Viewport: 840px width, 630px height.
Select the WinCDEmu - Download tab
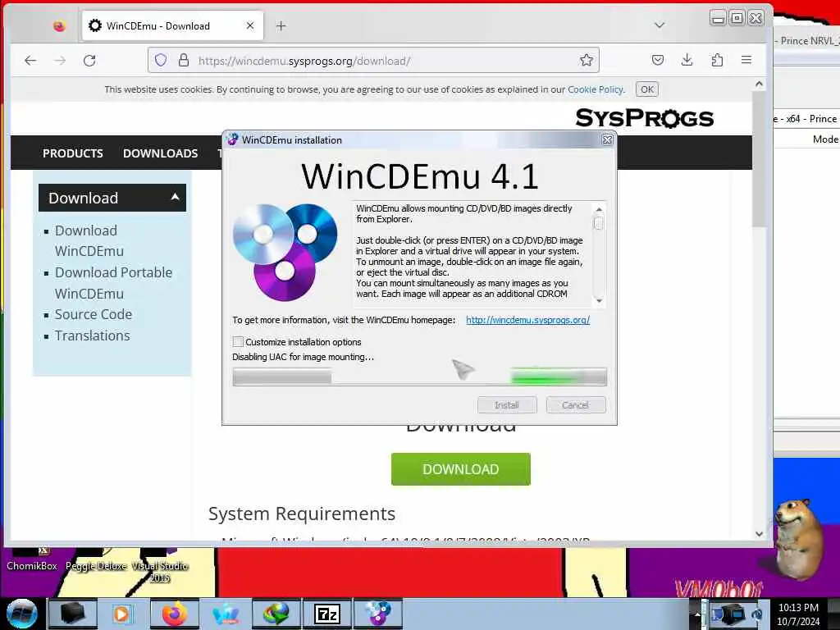tap(172, 25)
